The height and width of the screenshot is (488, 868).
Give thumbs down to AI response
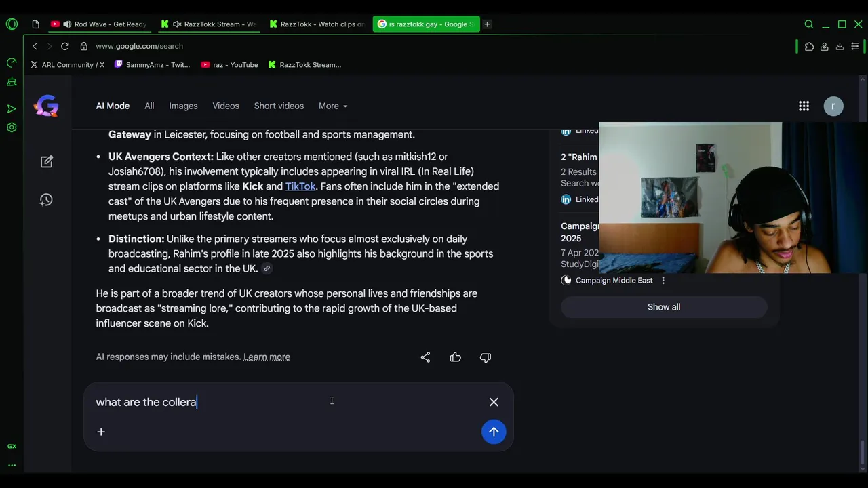pyautogui.click(x=486, y=357)
